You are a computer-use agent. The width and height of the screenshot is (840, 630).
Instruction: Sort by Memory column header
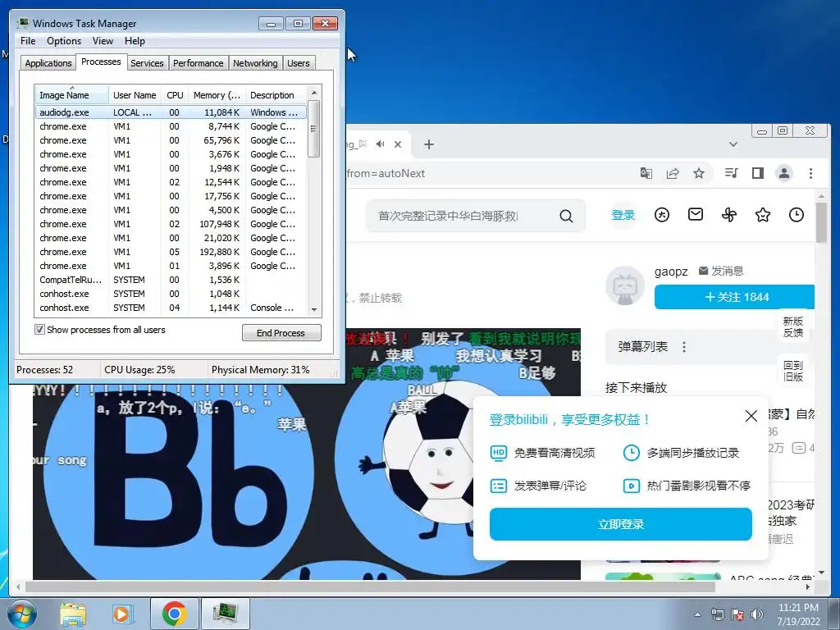tap(217, 95)
